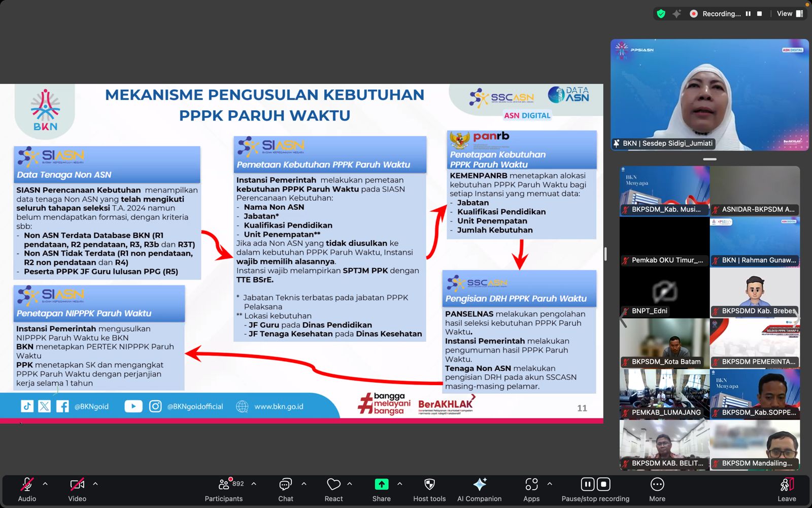Click the ASN DIGITAL label on slide

tap(527, 115)
